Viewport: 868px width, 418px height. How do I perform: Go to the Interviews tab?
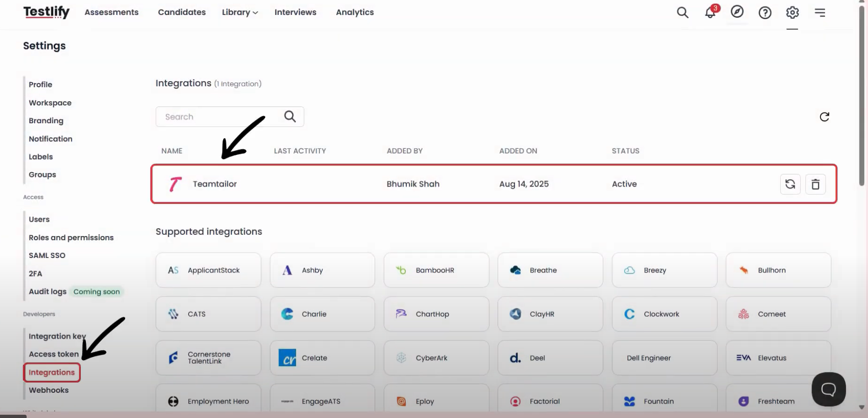pos(296,12)
